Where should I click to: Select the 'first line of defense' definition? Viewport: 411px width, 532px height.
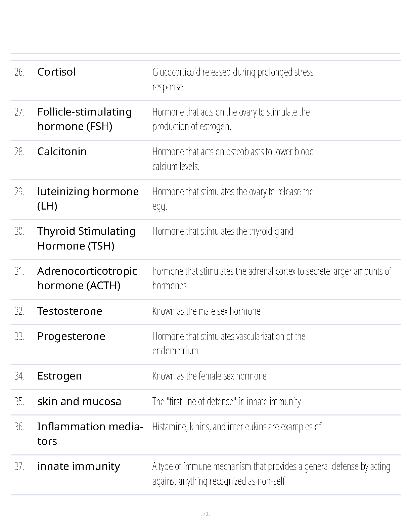point(226,401)
